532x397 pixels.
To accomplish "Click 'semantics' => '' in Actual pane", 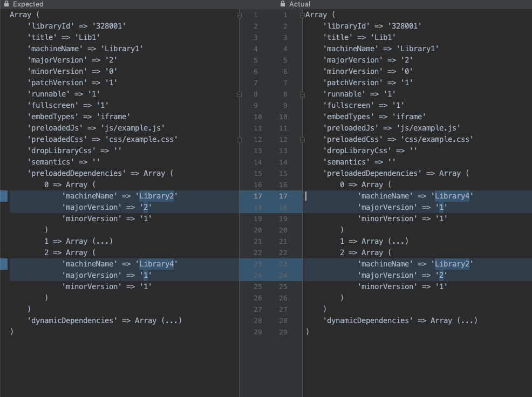I will (360, 162).
